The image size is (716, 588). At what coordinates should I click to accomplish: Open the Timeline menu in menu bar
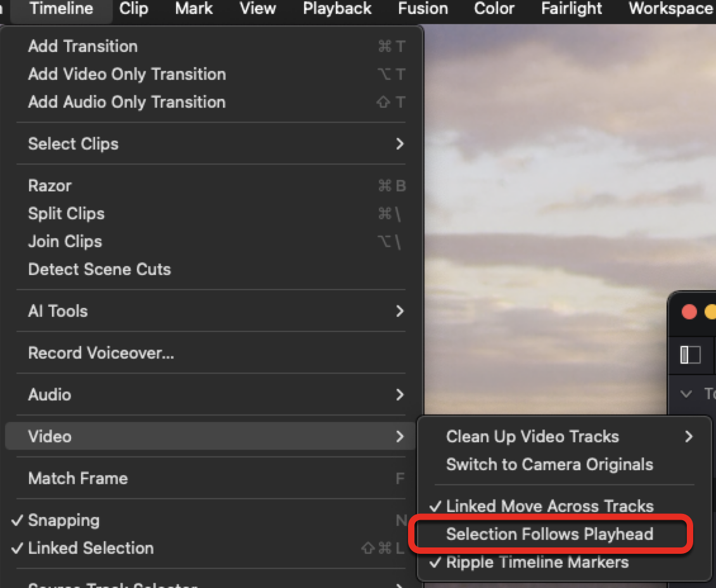[61, 9]
